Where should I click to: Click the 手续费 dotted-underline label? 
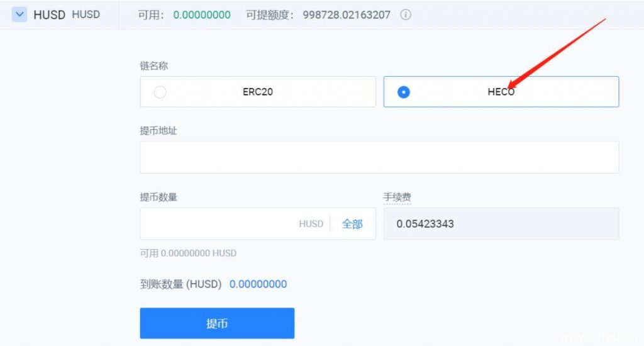[397, 198]
